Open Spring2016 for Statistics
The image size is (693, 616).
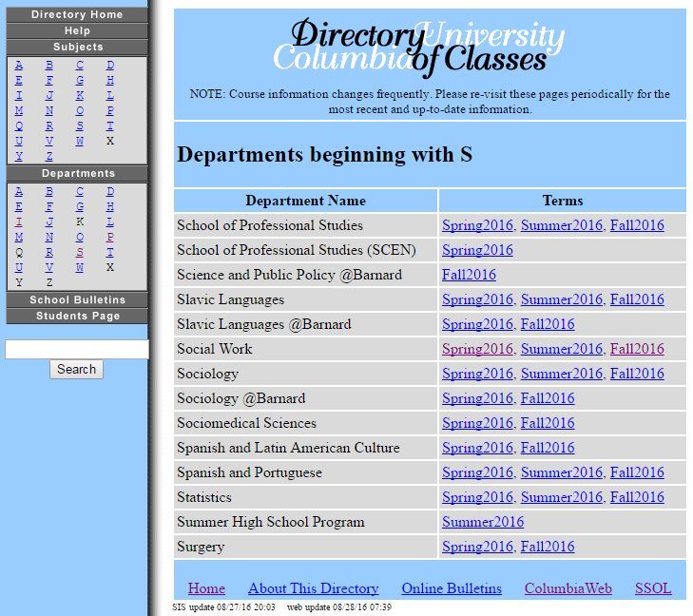(x=477, y=497)
